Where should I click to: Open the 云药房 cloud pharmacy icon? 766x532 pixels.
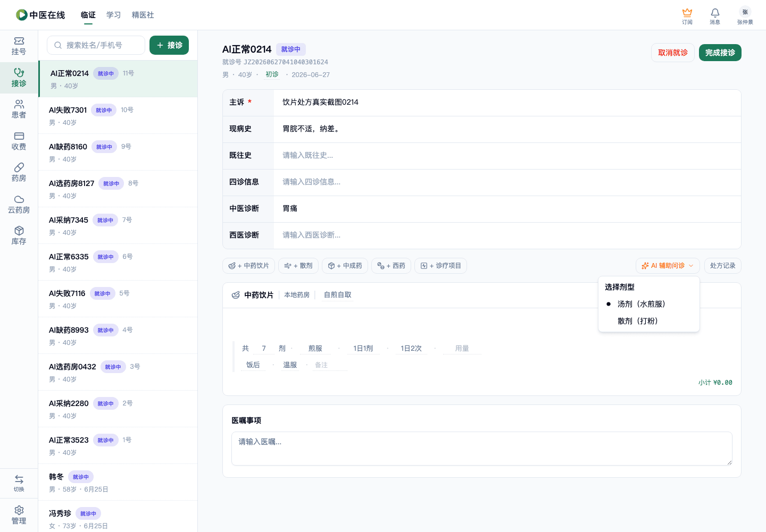point(19,205)
